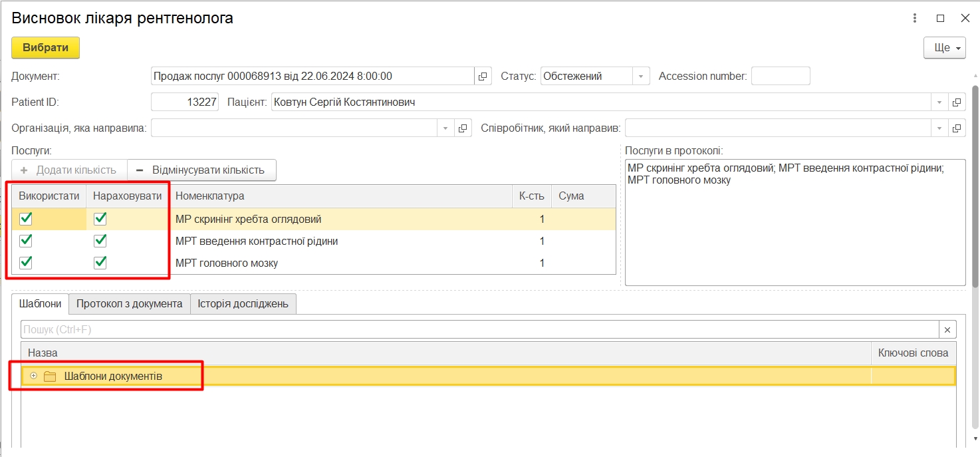
Task: Expand the Пацієнт dropdown arrow
Action: [x=939, y=102]
